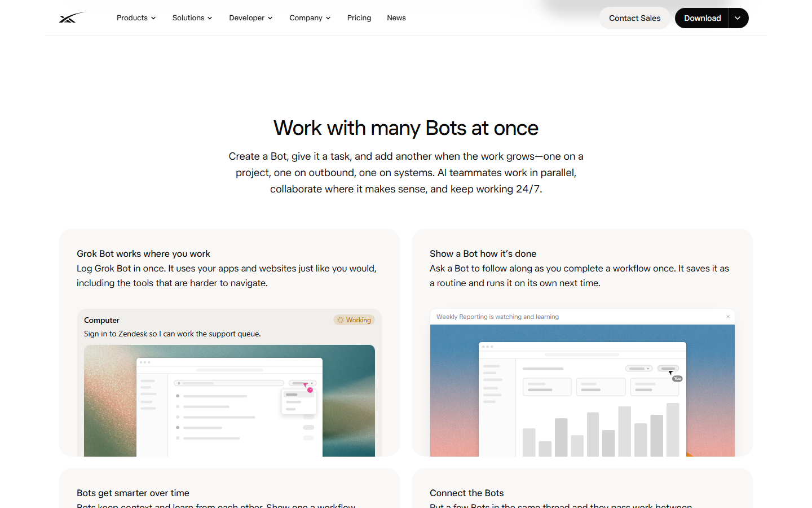
Task: Click the Working status badge
Action: [x=354, y=320]
